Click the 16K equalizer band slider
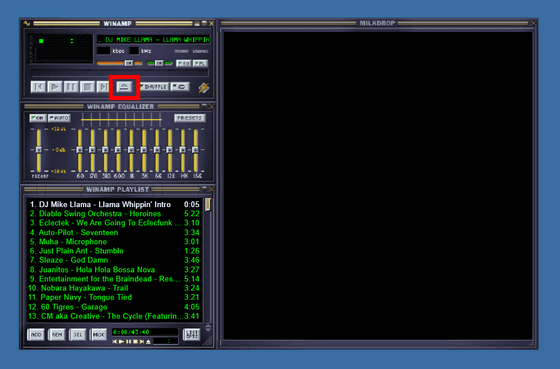The image size is (560, 369). pos(195,150)
